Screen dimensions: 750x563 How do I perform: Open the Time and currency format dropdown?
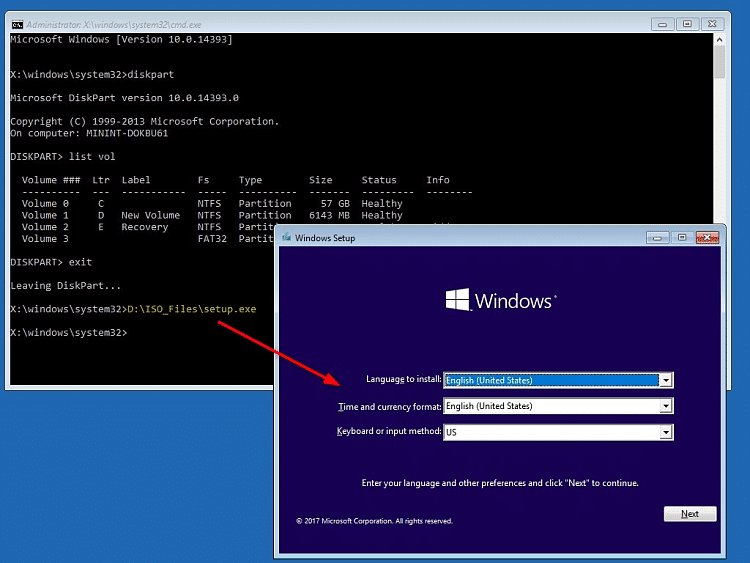click(x=665, y=406)
